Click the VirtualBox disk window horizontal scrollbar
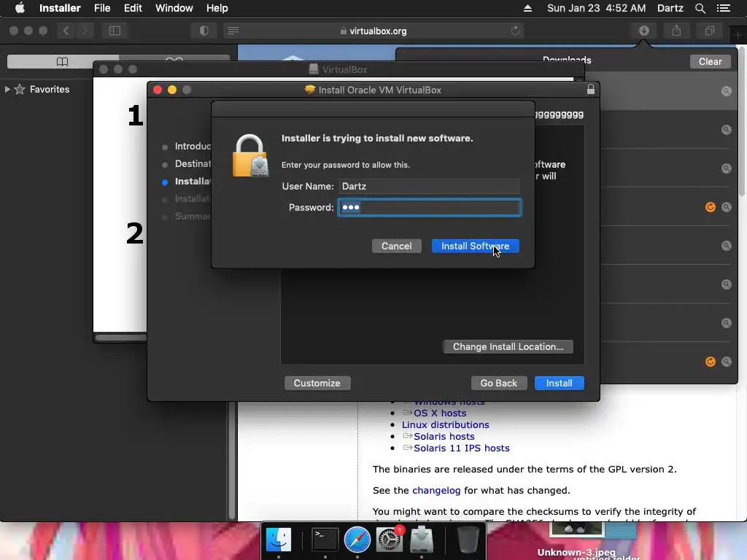This screenshot has height=560, width=747. coord(121,338)
